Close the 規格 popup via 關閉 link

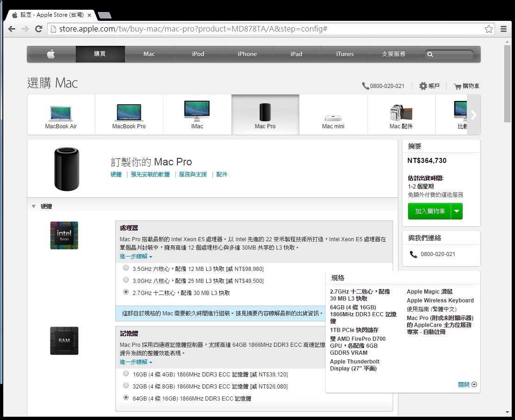[464, 384]
